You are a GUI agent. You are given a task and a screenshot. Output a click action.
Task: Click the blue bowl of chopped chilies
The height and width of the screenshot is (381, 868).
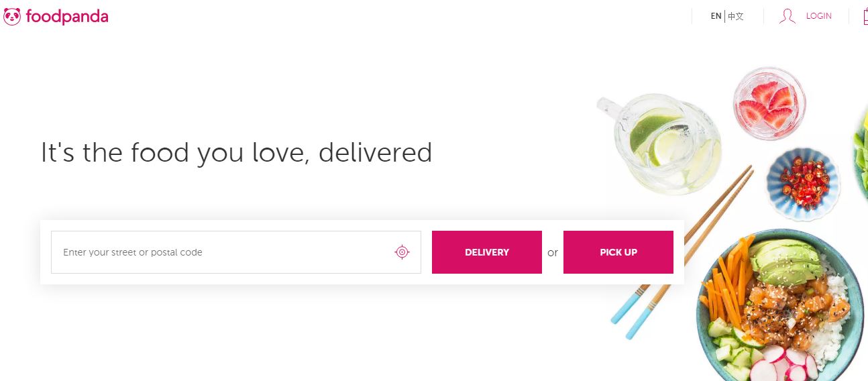[x=803, y=184]
